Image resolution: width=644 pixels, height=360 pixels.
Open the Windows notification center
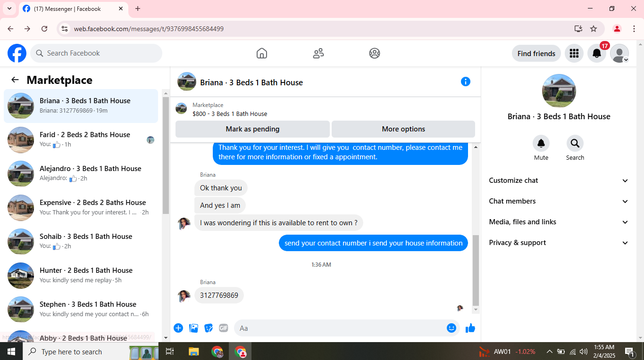point(630,352)
